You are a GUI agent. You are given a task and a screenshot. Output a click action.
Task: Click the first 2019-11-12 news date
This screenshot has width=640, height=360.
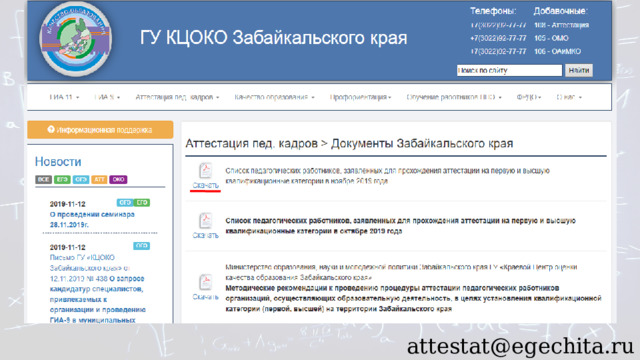point(67,204)
